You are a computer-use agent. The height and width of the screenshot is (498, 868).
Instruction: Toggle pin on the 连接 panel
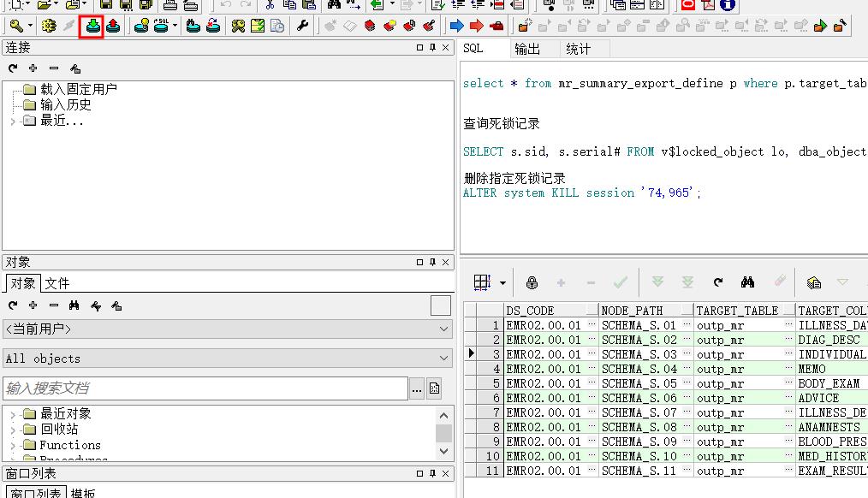point(432,48)
